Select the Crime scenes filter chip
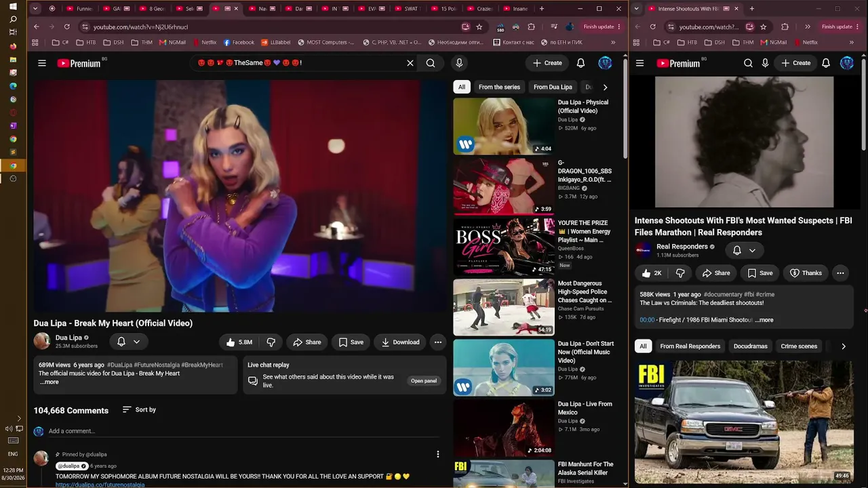Screen dimensions: 868x488 (799, 346)
